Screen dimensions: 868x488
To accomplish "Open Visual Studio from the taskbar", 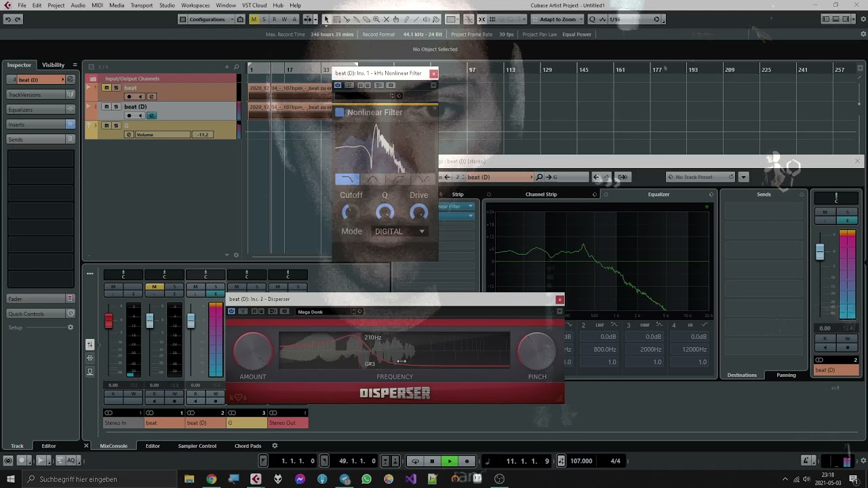I will (411, 479).
